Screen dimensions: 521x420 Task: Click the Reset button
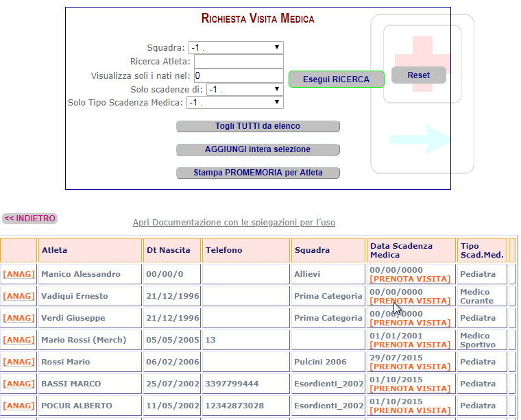[419, 75]
